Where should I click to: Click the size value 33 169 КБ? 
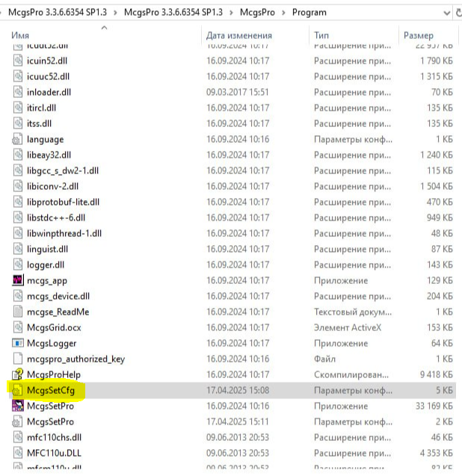[434, 406]
